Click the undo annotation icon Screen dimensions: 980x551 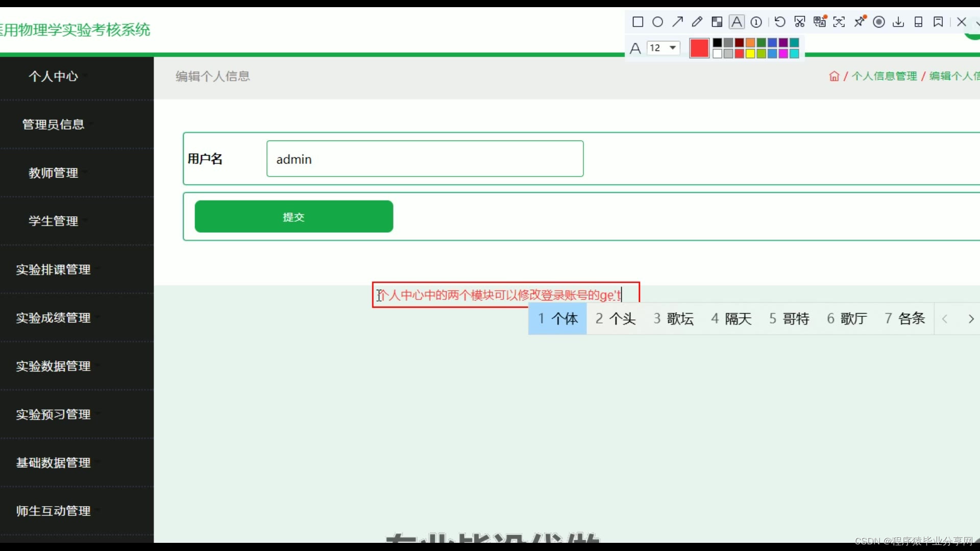(x=779, y=22)
